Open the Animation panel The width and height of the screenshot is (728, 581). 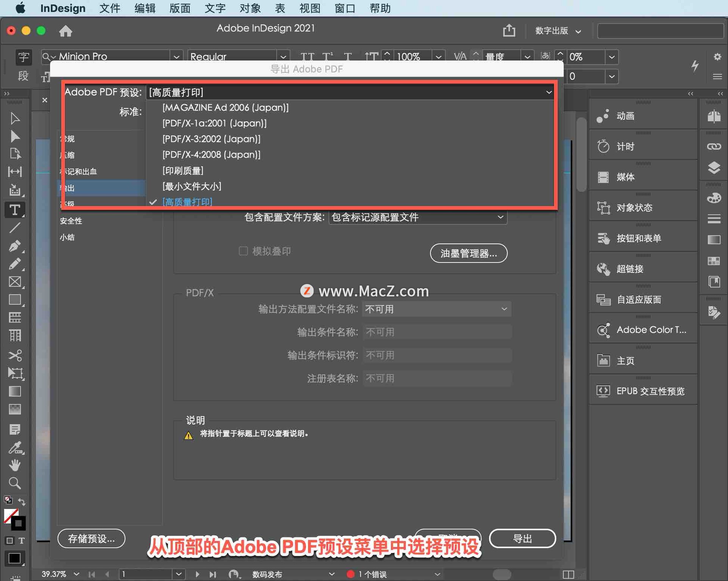click(643, 116)
